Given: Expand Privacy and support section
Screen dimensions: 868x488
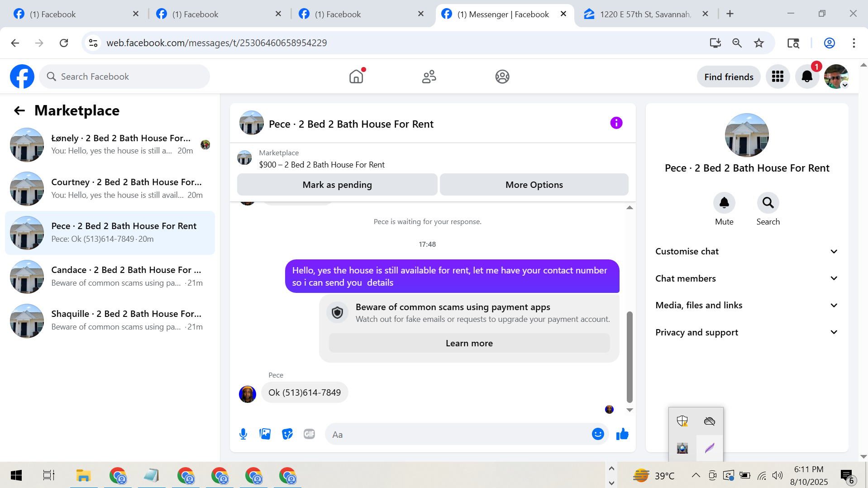Looking at the screenshot, I should click(x=747, y=332).
